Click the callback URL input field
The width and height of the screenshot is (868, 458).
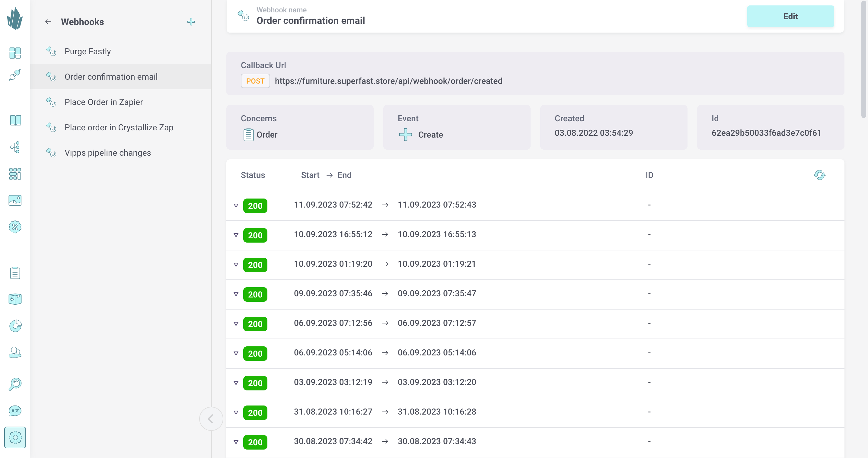click(388, 81)
